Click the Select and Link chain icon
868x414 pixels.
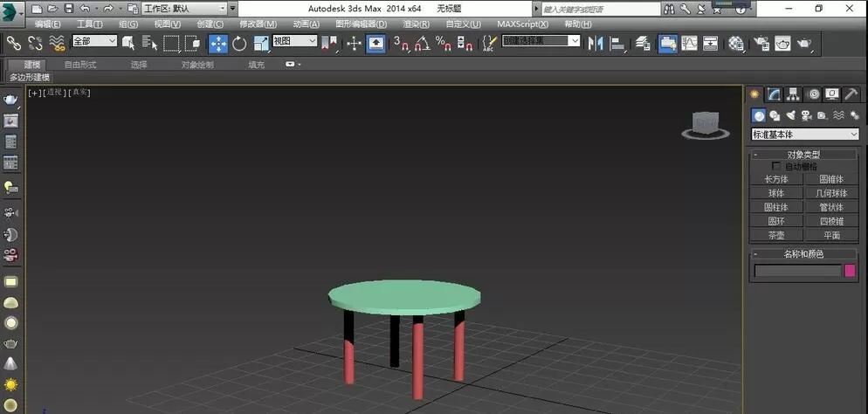[13, 43]
